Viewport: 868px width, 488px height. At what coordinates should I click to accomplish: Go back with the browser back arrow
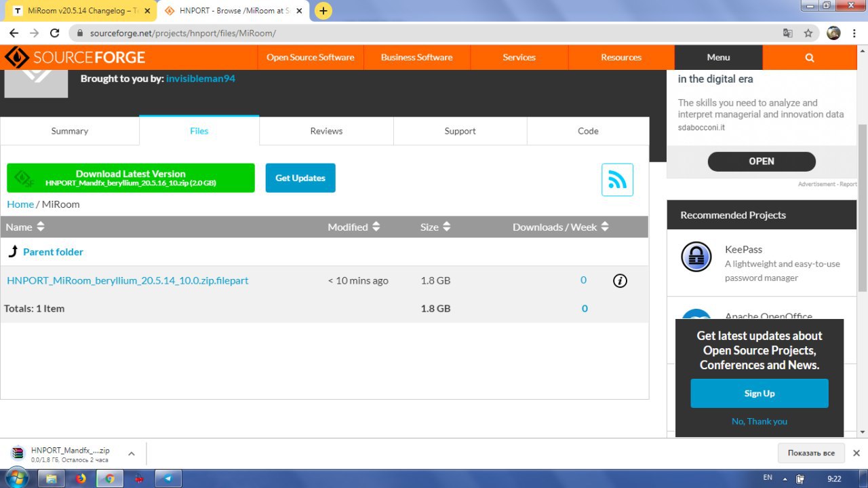click(14, 33)
